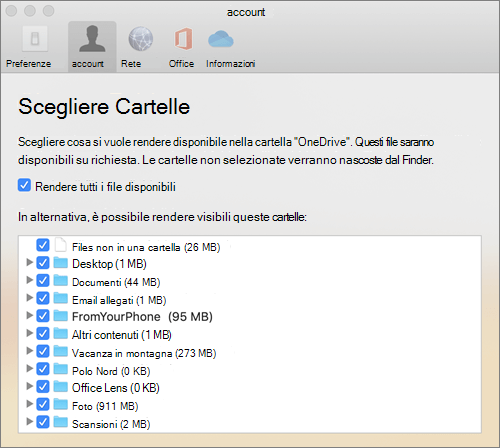The width and height of the screenshot is (500, 448).
Task: Toggle the FromYourPhone checkbox
Action: tap(43, 316)
